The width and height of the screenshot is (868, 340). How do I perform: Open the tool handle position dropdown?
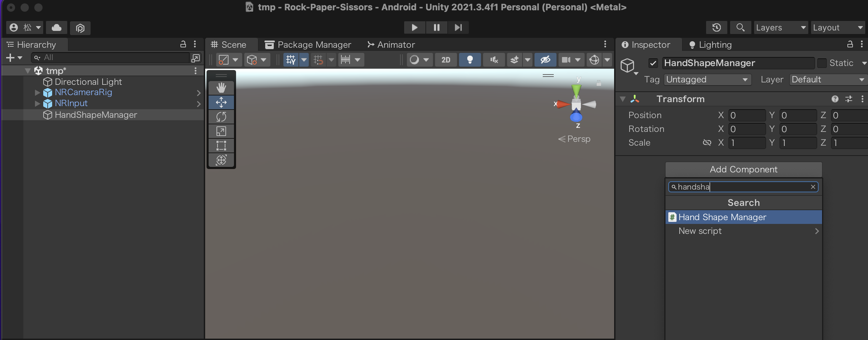pyautogui.click(x=229, y=60)
